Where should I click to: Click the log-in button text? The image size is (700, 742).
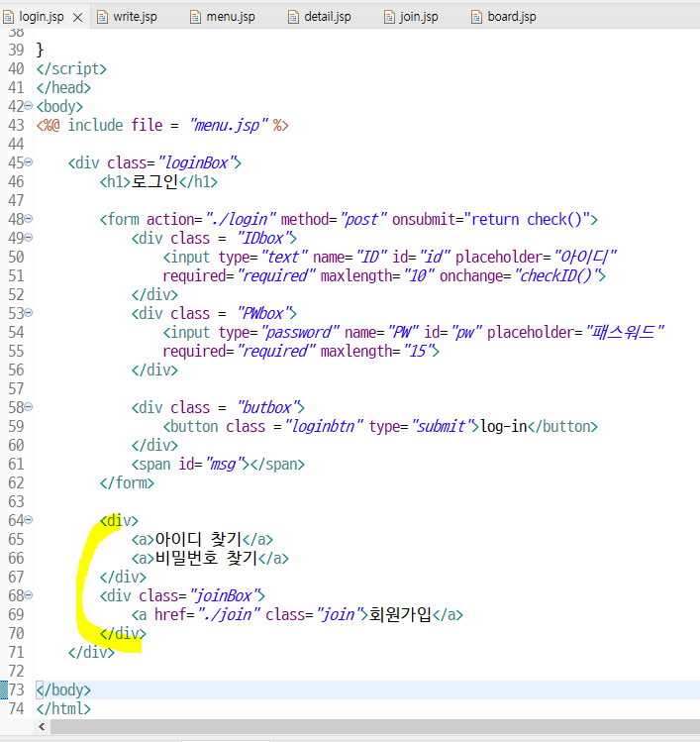504,426
